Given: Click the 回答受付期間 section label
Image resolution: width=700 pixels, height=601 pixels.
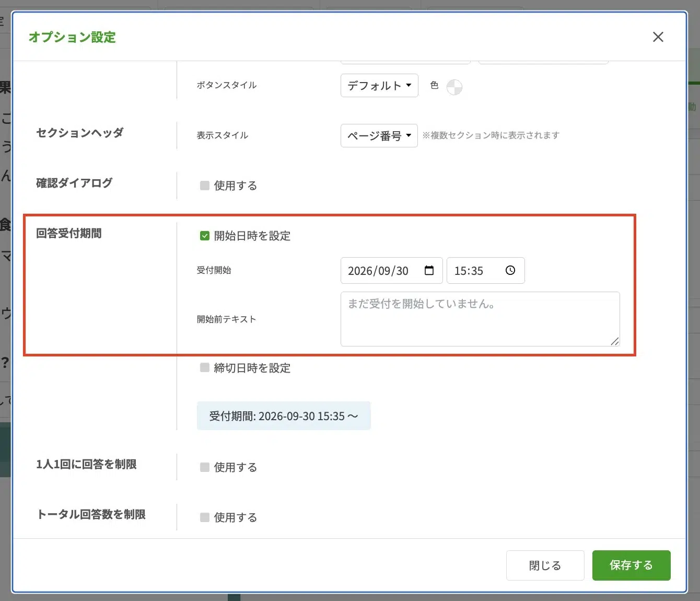Looking at the screenshot, I should [x=69, y=233].
